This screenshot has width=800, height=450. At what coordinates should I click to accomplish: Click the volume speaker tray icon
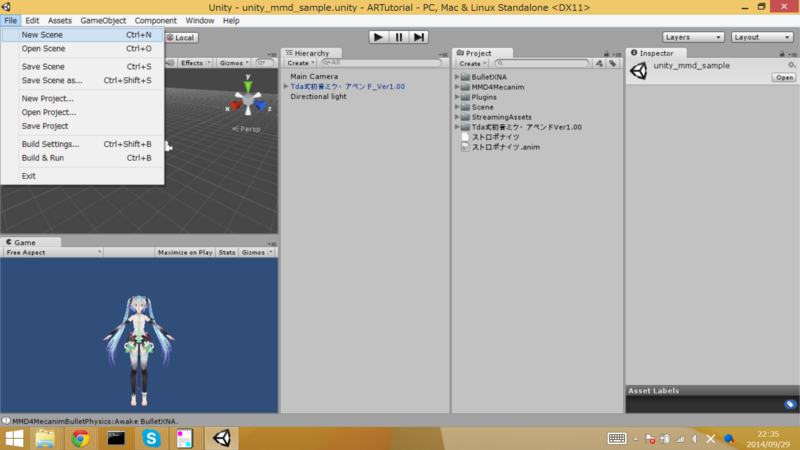(695, 439)
